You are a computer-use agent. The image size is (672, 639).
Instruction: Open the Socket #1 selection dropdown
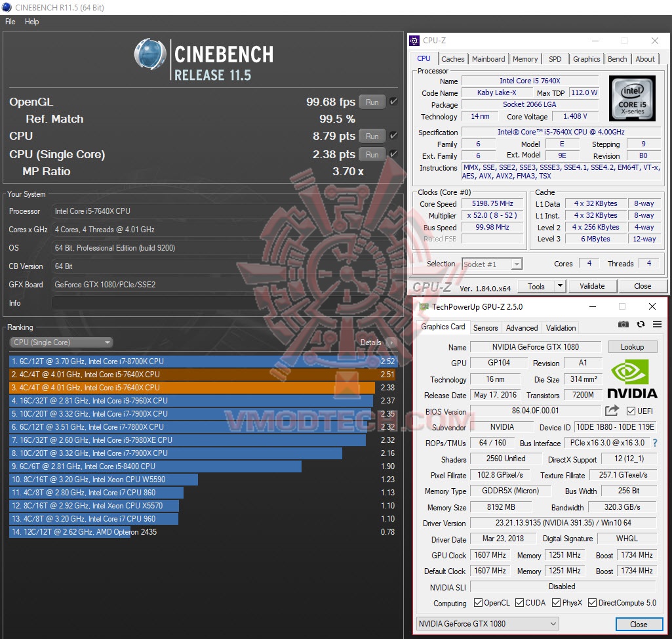pos(492,264)
